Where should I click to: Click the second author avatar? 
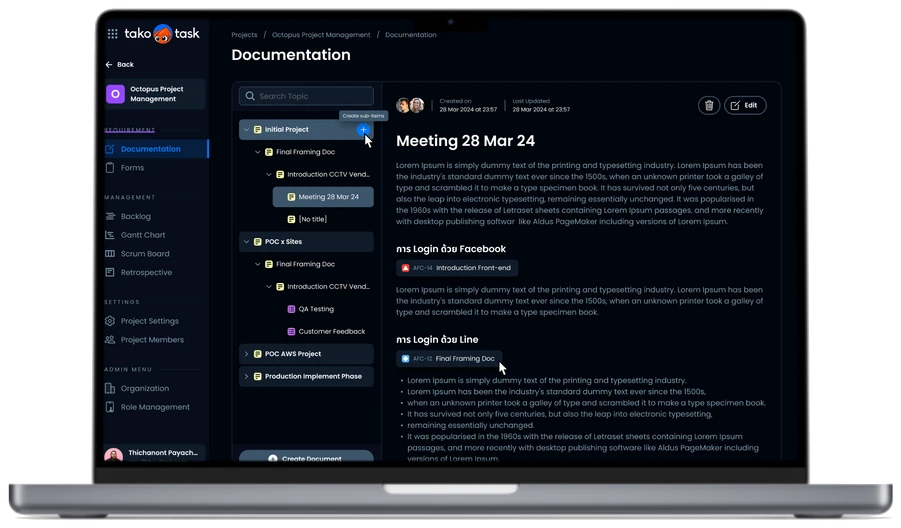[417, 105]
